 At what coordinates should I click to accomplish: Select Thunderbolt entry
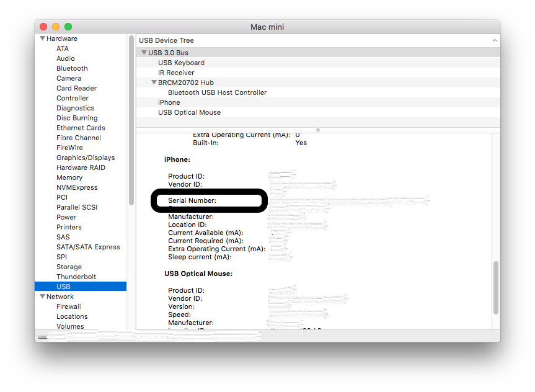pyautogui.click(x=76, y=276)
